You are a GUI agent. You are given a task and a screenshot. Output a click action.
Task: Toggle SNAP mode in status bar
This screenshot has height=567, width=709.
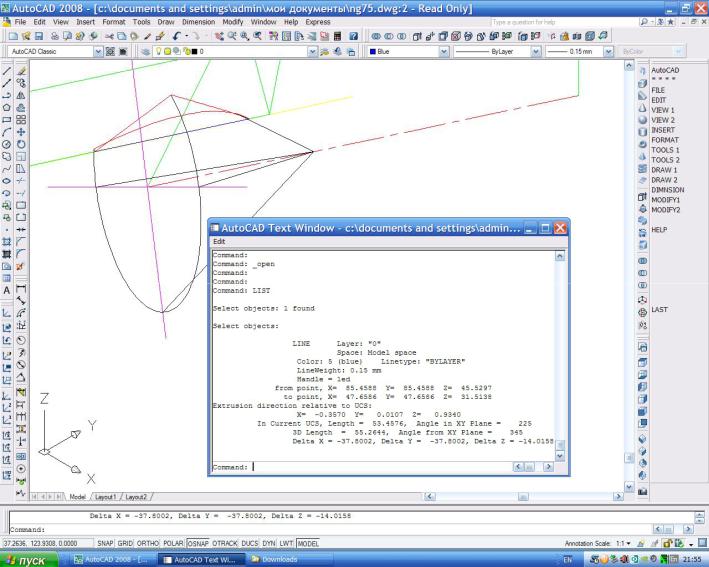click(x=105, y=543)
